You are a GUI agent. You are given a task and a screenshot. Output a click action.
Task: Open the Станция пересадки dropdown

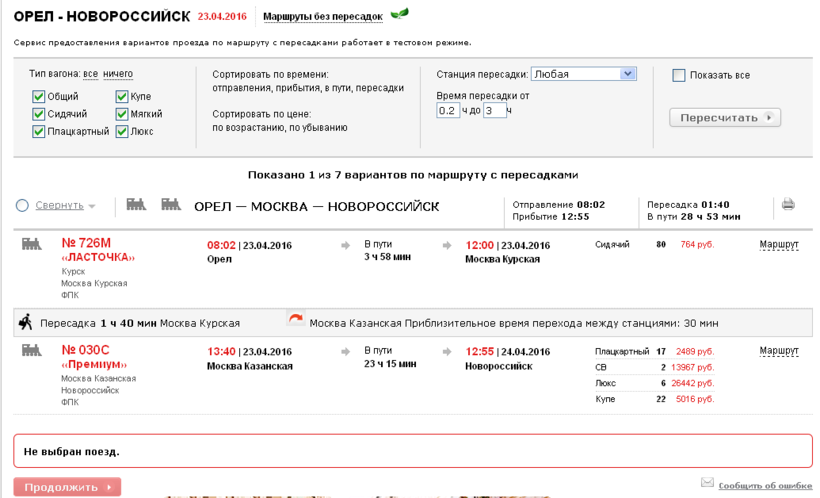pos(583,74)
